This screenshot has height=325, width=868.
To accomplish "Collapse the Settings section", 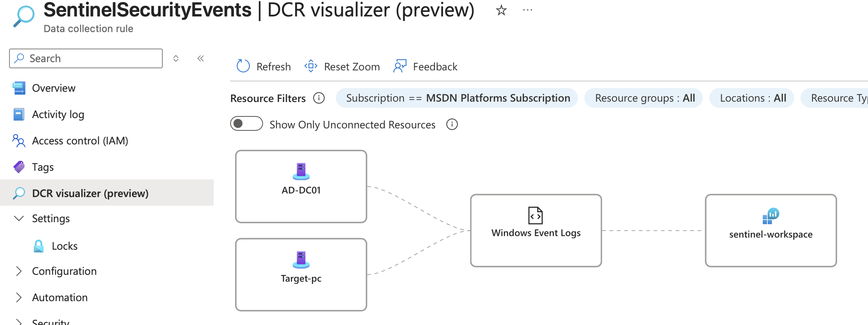I will [x=19, y=218].
